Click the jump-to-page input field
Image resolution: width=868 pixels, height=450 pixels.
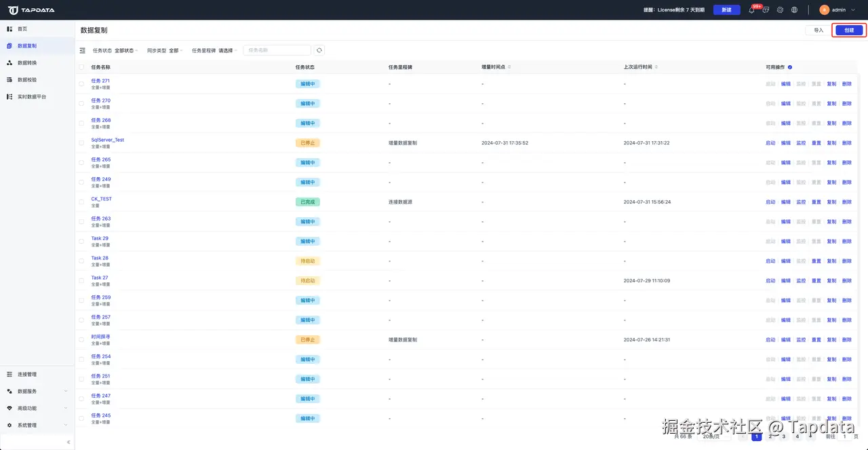pyautogui.click(x=845, y=436)
